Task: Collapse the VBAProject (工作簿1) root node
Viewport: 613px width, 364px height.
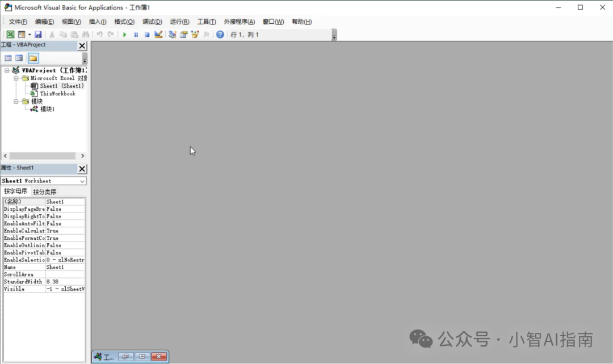Action: point(7,70)
